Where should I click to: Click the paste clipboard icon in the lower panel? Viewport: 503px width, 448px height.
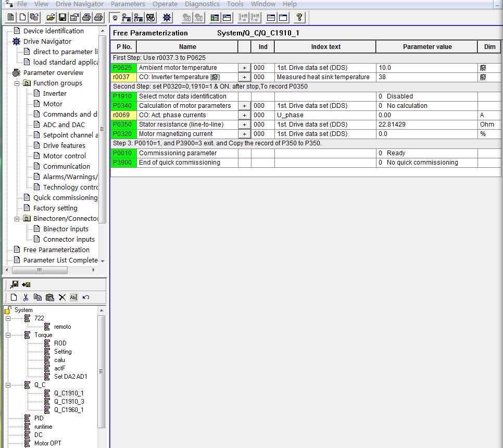point(50,297)
